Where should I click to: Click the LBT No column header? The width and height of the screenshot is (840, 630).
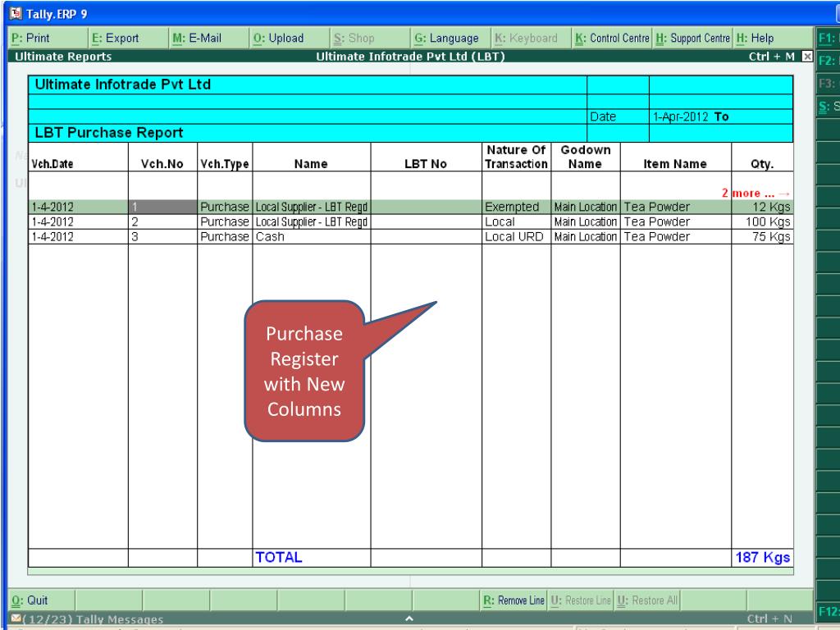[426, 164]
